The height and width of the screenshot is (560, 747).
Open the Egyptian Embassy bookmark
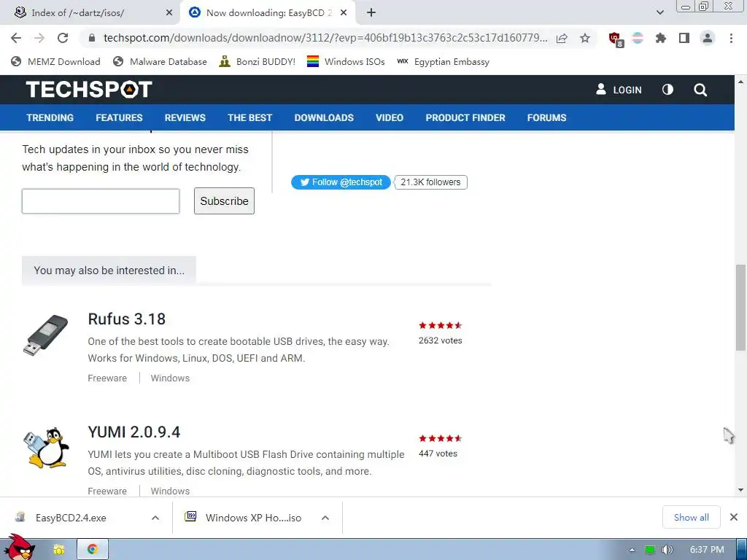point(443,61)
